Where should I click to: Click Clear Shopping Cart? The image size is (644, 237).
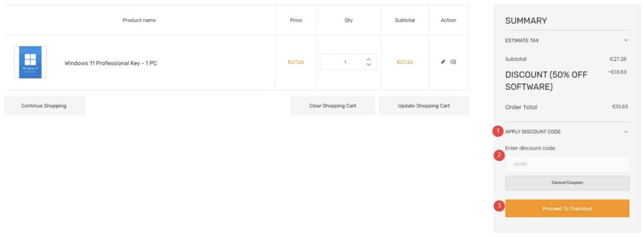(x=332, y=106)
